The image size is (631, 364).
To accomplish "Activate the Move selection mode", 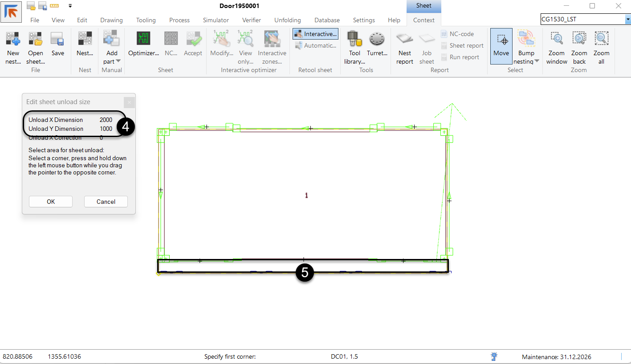I will (x=501, y=45).
